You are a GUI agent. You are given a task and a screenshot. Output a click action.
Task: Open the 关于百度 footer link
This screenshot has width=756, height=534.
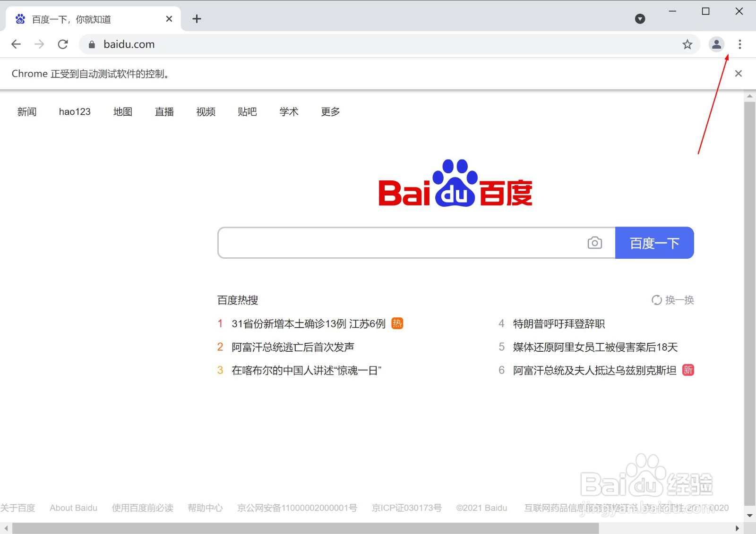(18, 508)
